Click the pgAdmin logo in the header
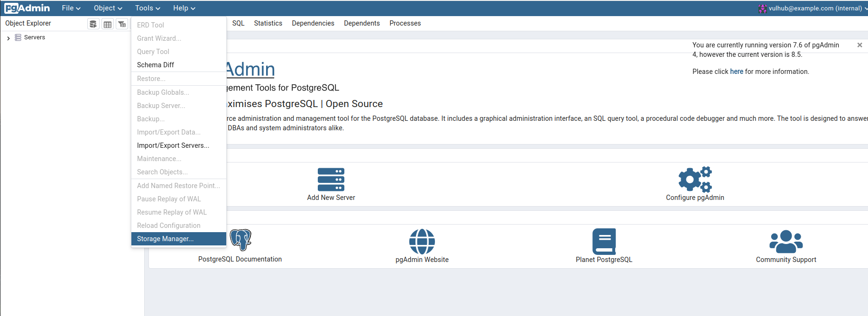 27,8
